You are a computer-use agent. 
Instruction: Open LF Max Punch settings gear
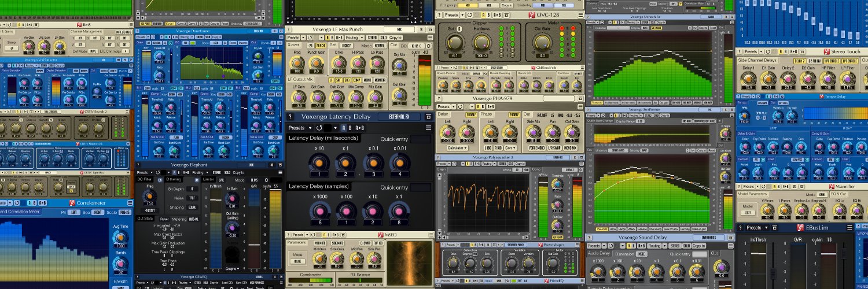click(x=429, y=46)
